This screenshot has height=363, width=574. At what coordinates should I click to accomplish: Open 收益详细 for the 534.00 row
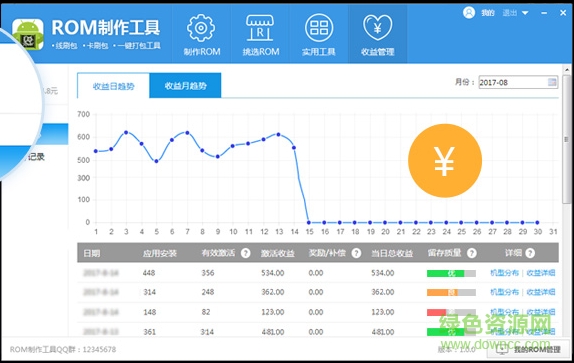coord(541,273)
